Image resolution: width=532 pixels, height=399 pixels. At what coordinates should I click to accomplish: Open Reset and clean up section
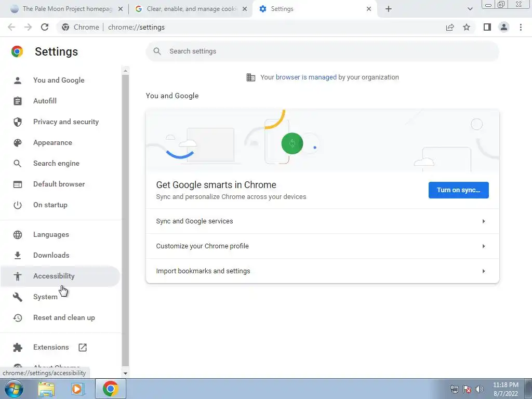click(60, 318)
